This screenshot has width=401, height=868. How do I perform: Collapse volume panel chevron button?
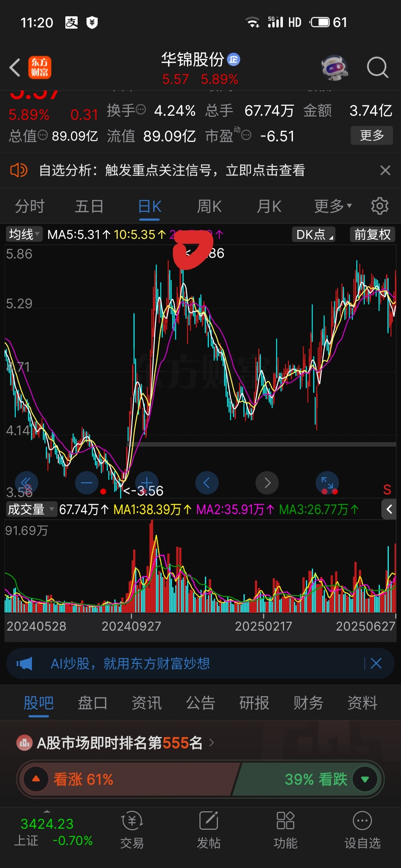[x=389, y=509]
